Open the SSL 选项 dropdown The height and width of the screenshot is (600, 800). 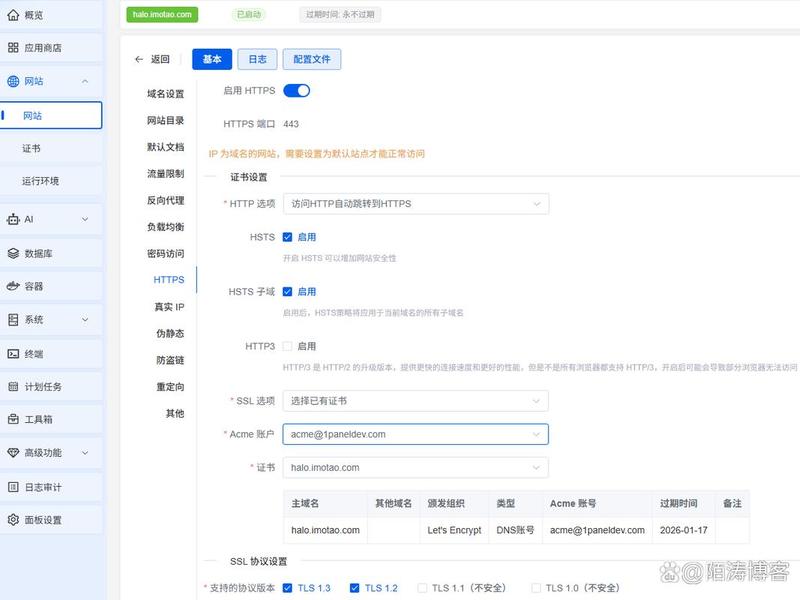416,401
